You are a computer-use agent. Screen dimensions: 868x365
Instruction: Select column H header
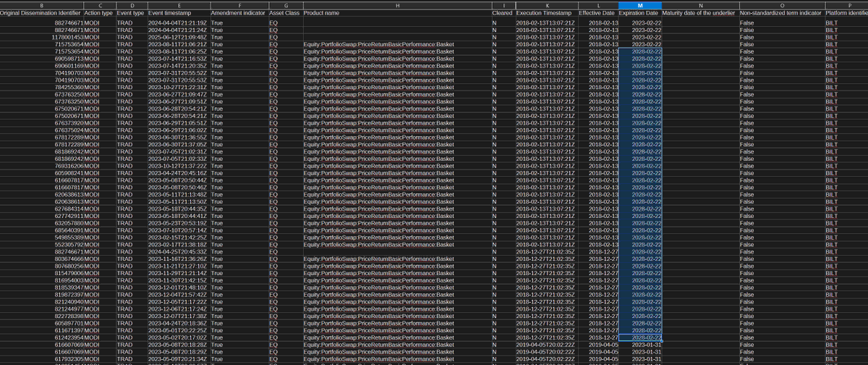[x=396, y=5]
